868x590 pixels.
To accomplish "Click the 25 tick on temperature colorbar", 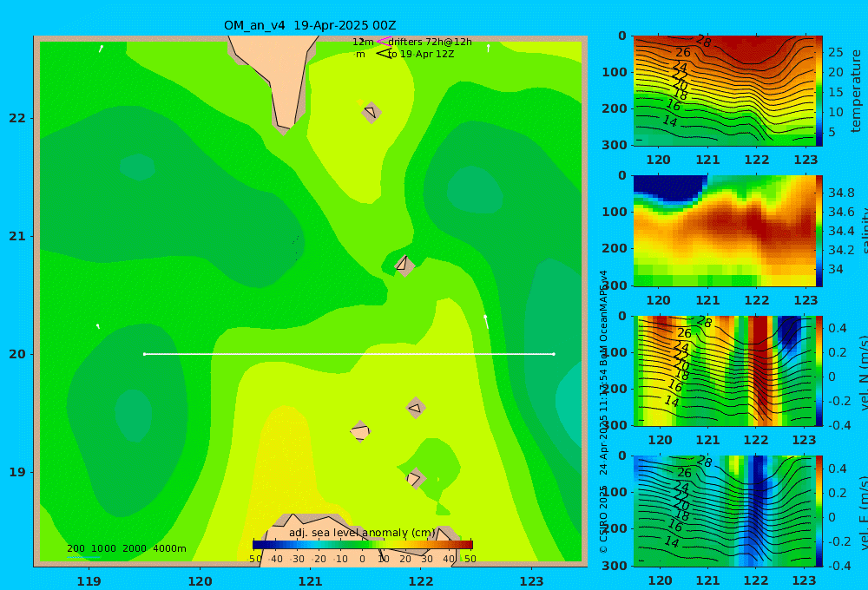I will click(836, 52).
